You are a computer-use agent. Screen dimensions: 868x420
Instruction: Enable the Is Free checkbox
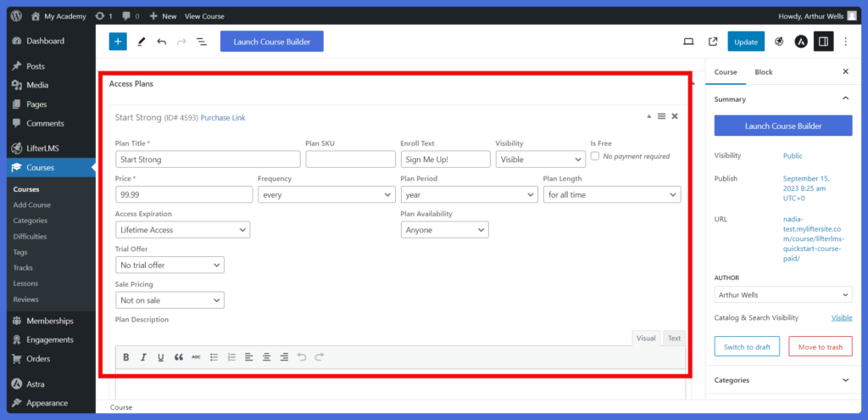point(595,156)
